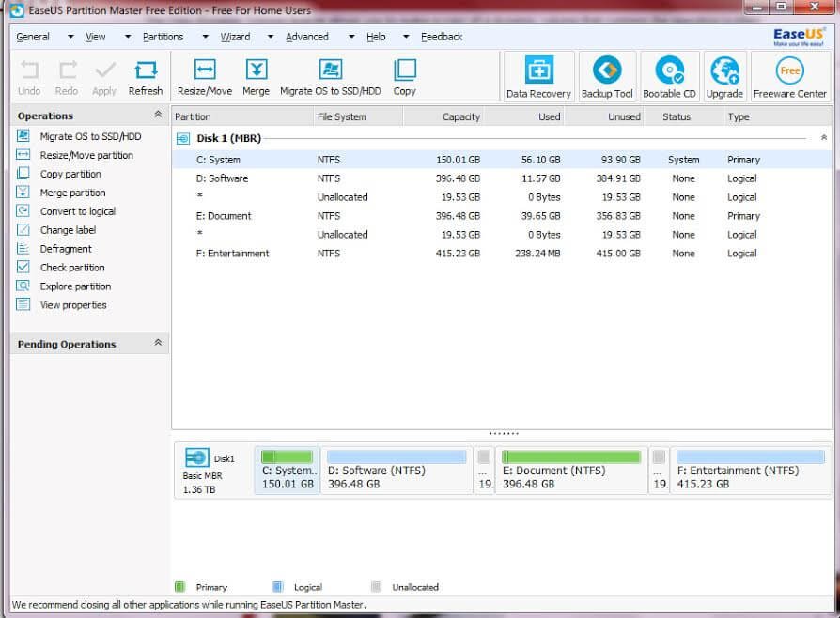The width and height of the screenshot is (840, 618).
Task: Open the Partitions menu
Action: [x=163, y=37]
